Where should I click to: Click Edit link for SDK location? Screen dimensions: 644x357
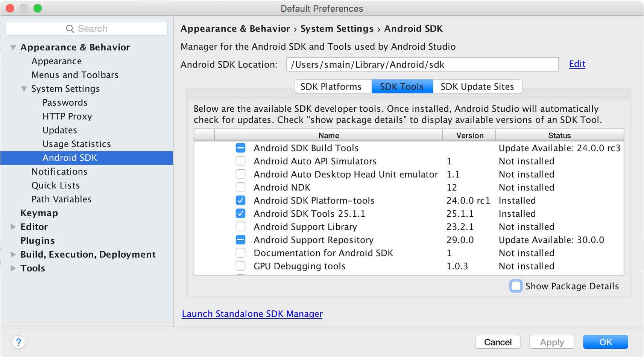pyautogui.click(x=577, y=64)
